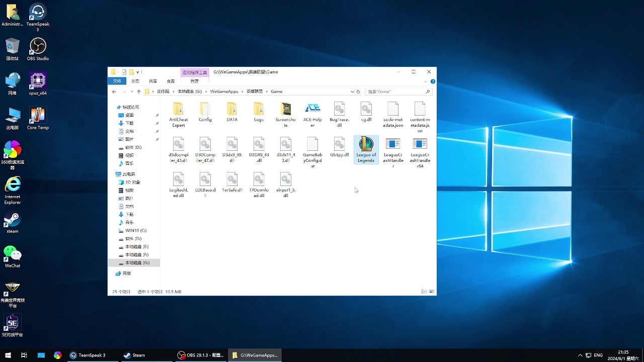Select the Screenshots folder

[x=285, y=115]
